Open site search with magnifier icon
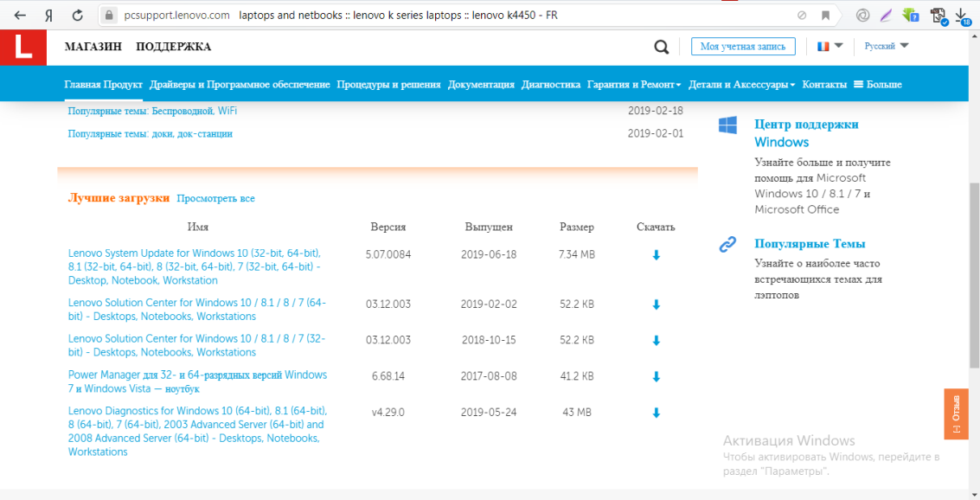The image size is (980, 500). coord(661,47)
